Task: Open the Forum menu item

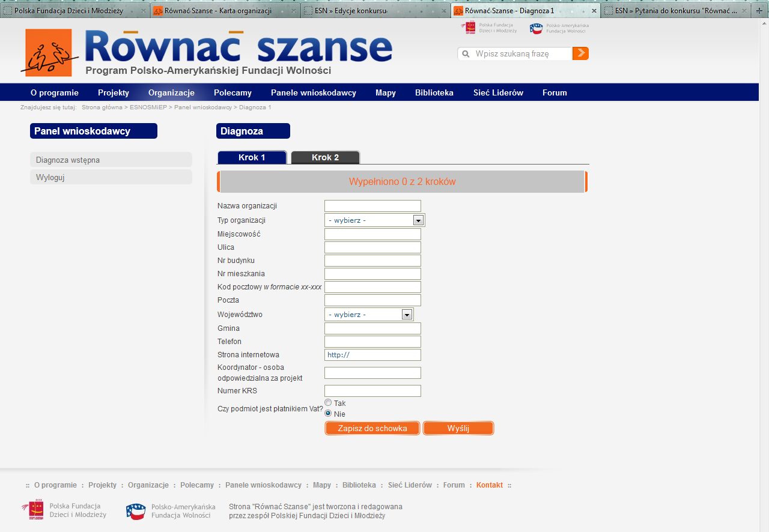Action: coord(555,92)
